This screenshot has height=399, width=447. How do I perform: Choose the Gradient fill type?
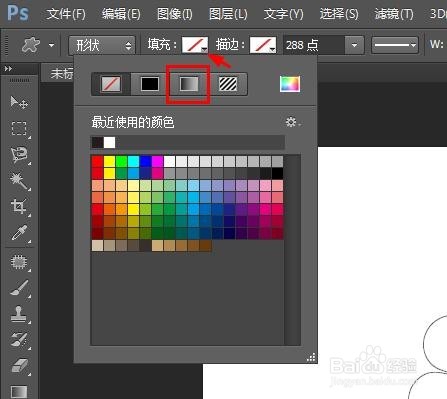click(189, 84)
